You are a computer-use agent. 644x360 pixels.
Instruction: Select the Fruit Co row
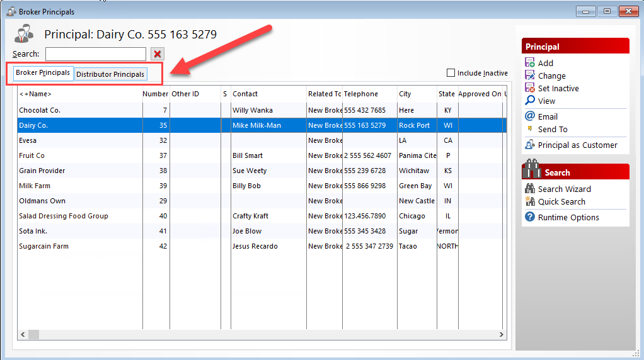(x=262, y=156)
